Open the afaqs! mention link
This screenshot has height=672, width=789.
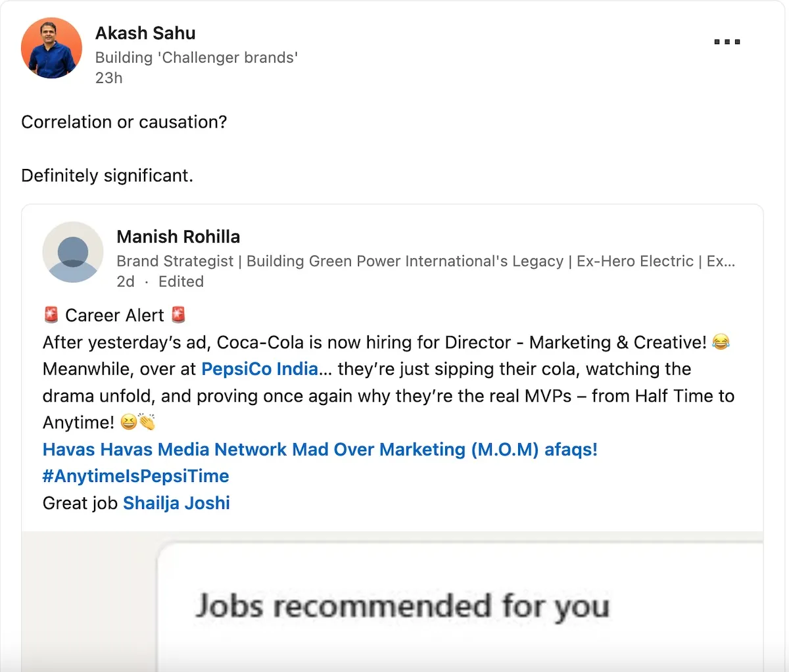[571, 450]
